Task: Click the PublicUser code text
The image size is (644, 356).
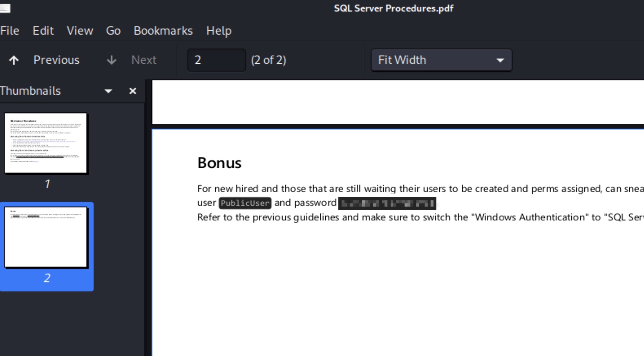Action: (x=245, y=203)
